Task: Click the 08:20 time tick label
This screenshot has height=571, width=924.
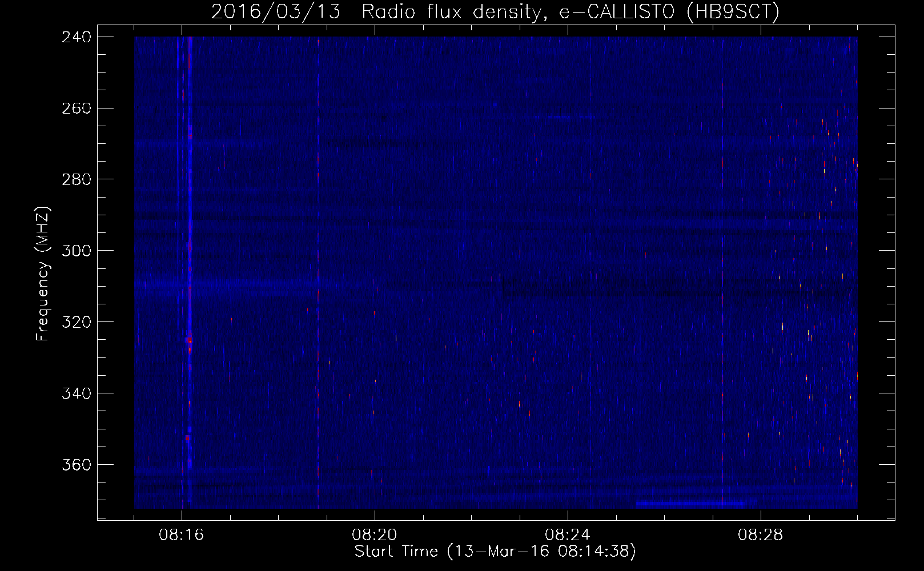Action: (x=375, y=535)
